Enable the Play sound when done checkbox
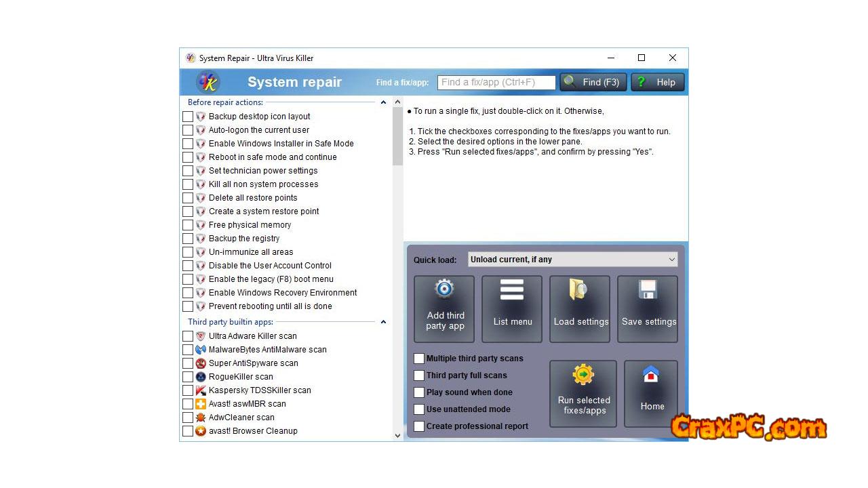This screenshot has height=488, width=868. (419, 392)
